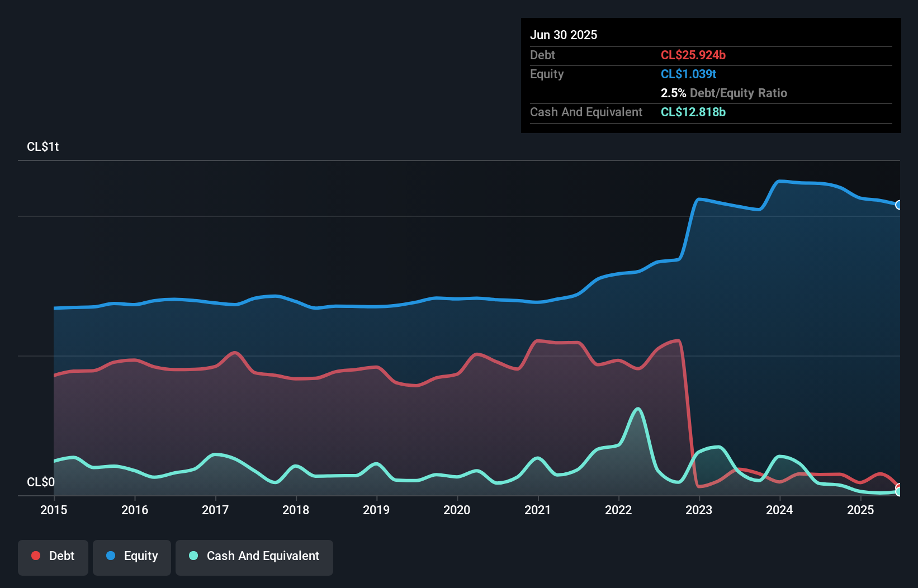Toggle the Debt series legend button
The width and height of the screenshot is (918, 588).
(53, 556)
